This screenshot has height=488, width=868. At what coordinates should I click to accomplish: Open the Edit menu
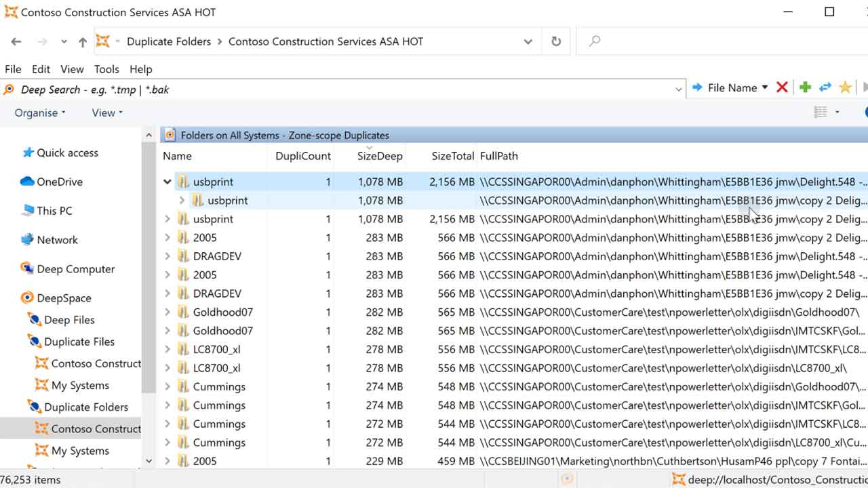click(41, 69)
